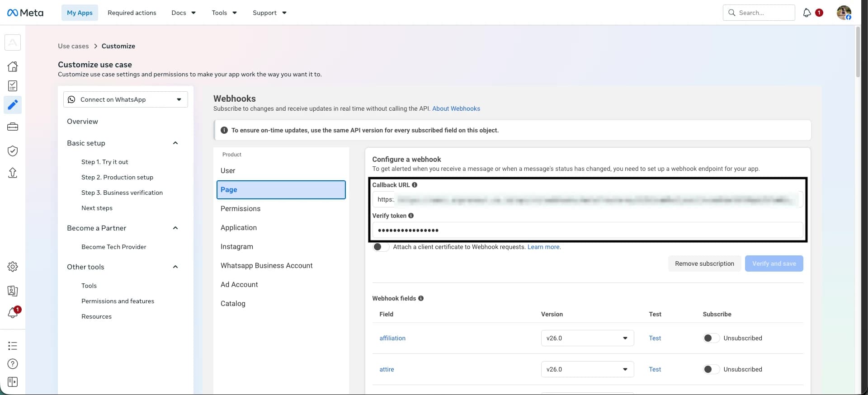Screen dimensions: 868x395
Task: Open the help question mark icon
Action: tap(13, 364)
